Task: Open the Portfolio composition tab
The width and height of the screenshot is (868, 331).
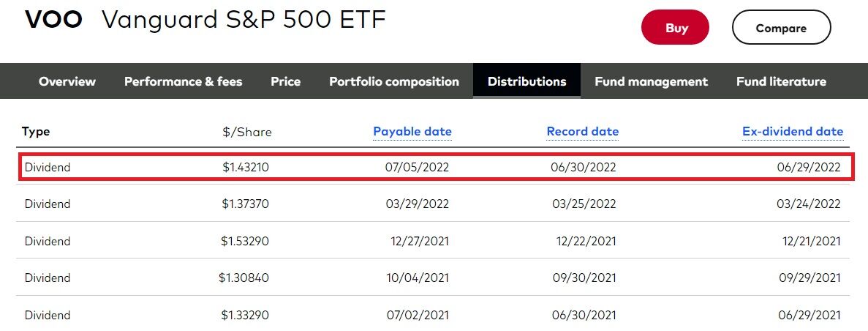Action: point(394,81)
